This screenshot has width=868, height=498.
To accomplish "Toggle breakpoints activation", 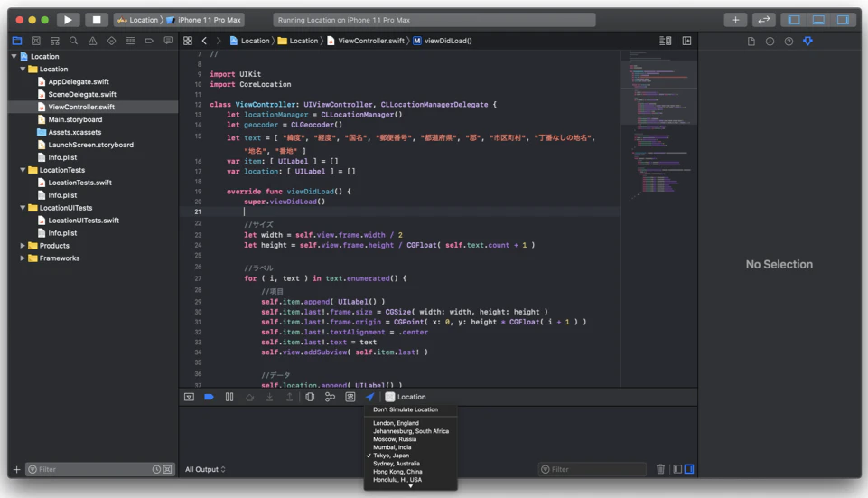I will [209, 397].
